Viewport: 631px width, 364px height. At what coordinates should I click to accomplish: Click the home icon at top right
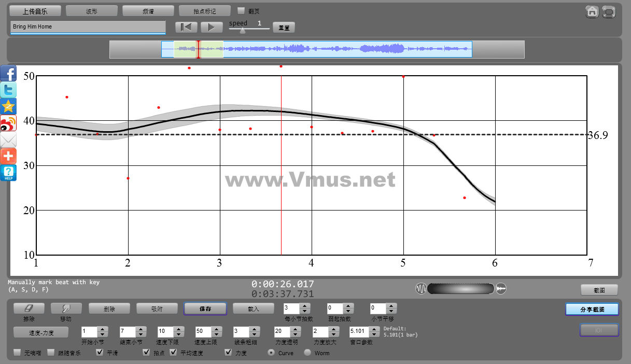(592, 12)
